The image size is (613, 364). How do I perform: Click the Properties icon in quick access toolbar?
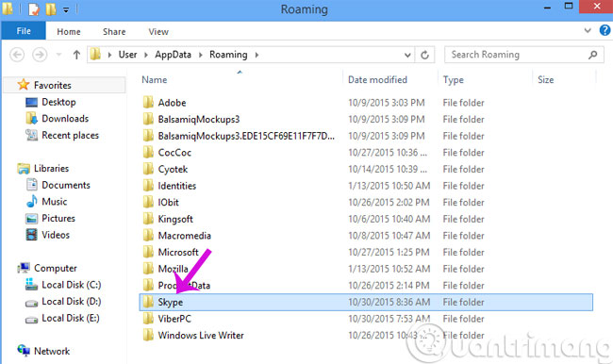point(34,9)
